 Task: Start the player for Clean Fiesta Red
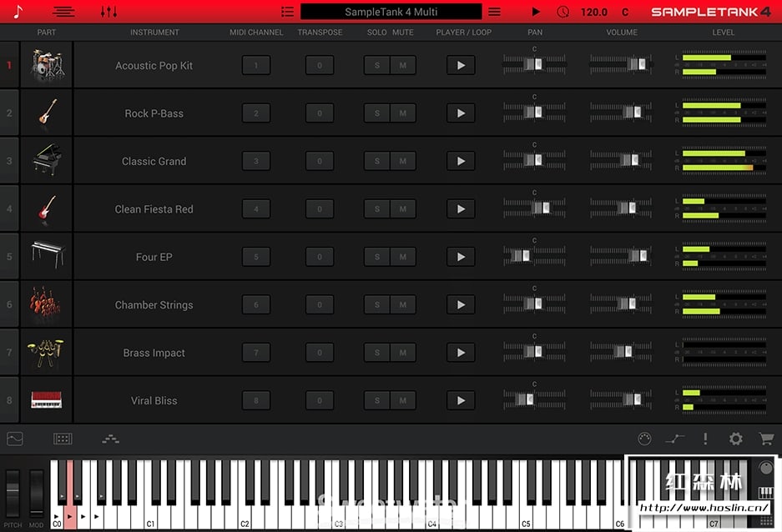click(x=461, y=208)
